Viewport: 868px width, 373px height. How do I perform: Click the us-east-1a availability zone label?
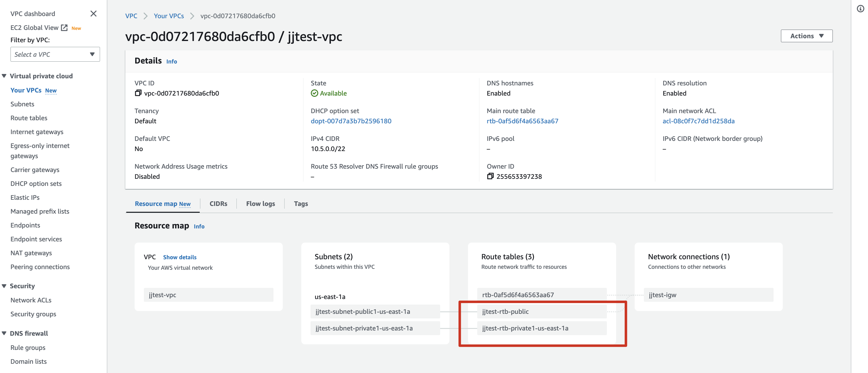click(x=330, y=297)
